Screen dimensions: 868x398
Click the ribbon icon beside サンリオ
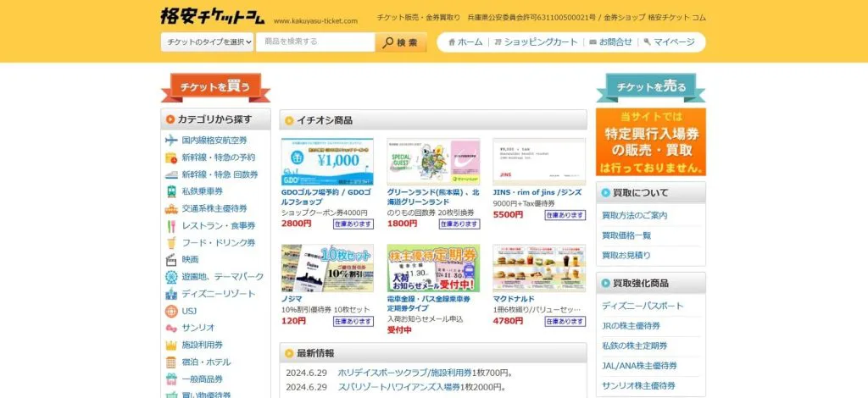coord(171,328)
